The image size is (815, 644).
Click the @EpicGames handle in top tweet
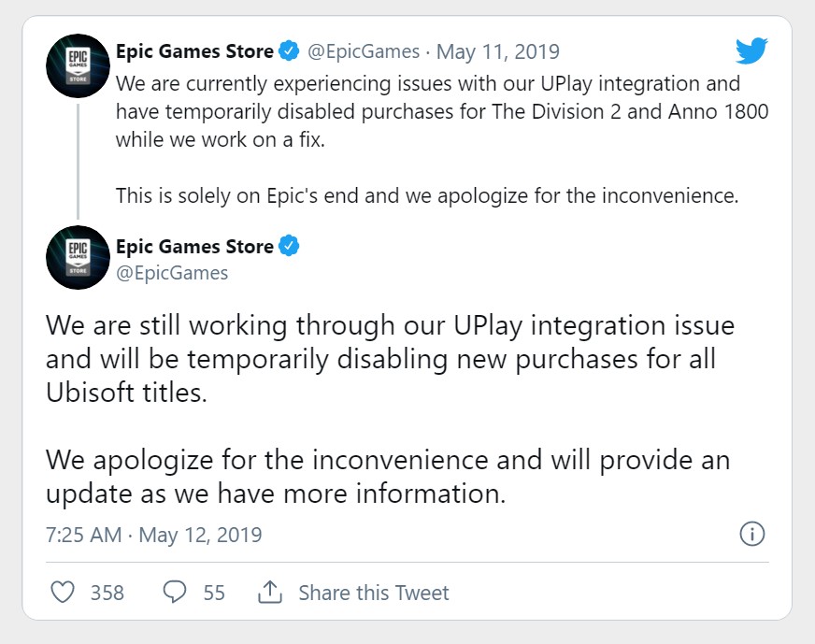click(x=365, y=50)
